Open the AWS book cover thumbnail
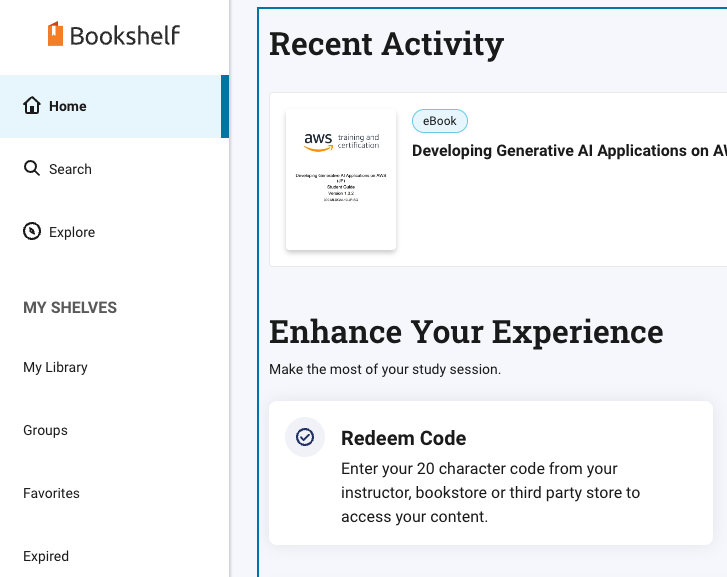The width and height of the screenshot is (727, 577). [x=341, y=179]
